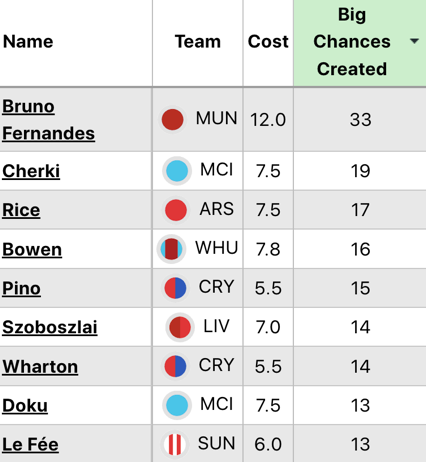Select the Team column header
This screenshot has width=426, height=462.
198,43
